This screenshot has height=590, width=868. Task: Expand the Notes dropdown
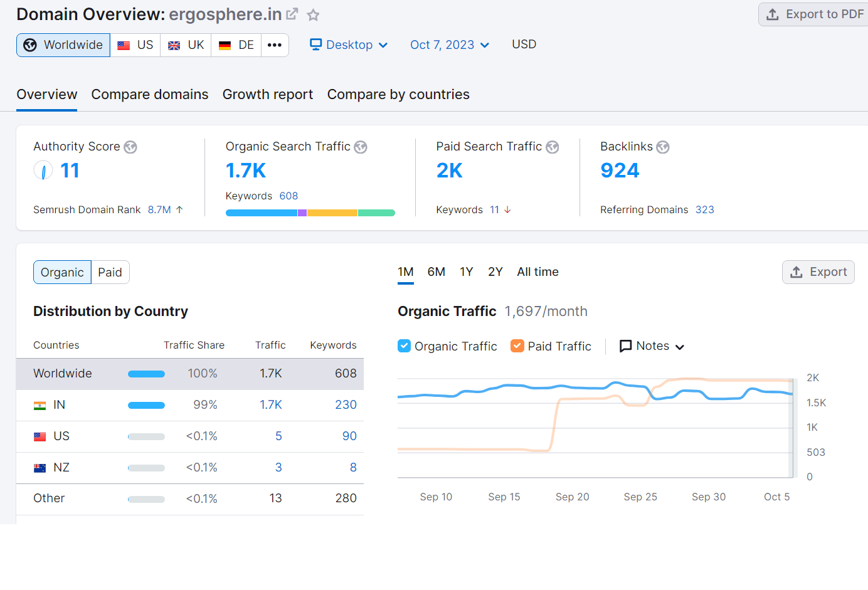(x=652, y=346)
